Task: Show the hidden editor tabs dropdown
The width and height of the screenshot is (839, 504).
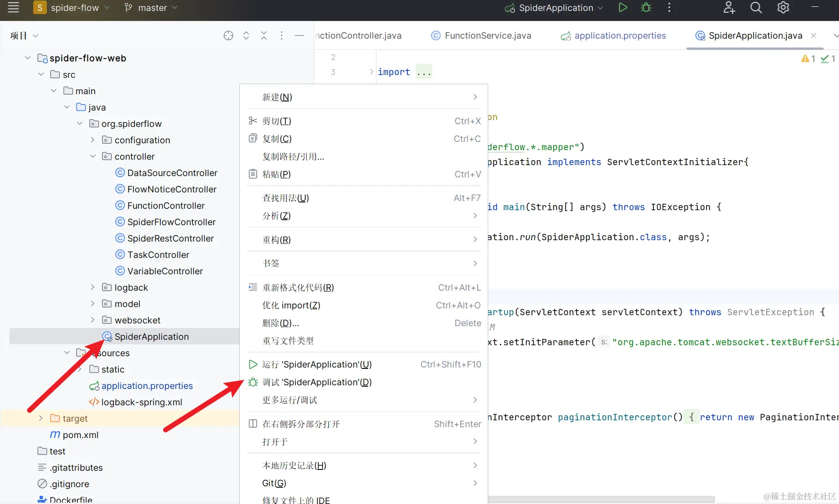Action: 835,35
